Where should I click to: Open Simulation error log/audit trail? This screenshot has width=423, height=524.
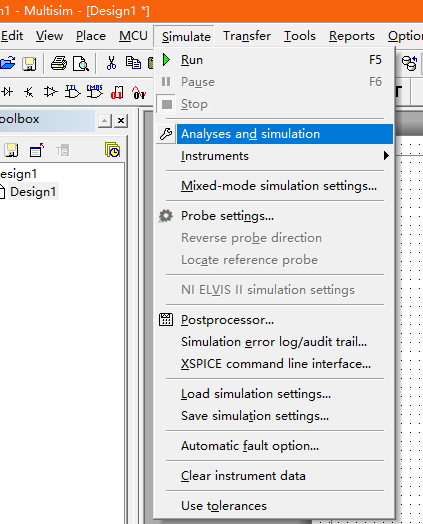[x=274, y=342]
